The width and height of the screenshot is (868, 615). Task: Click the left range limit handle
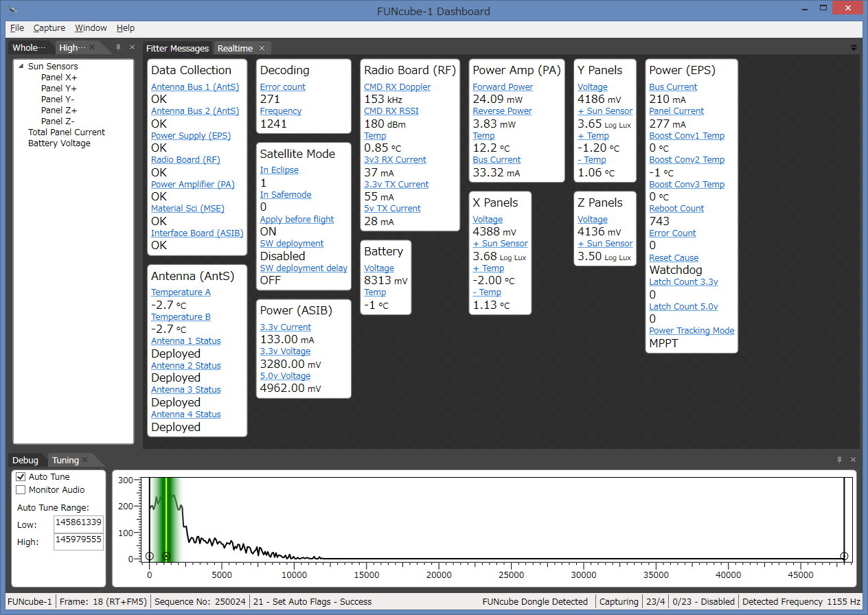[x=149, y=556]
